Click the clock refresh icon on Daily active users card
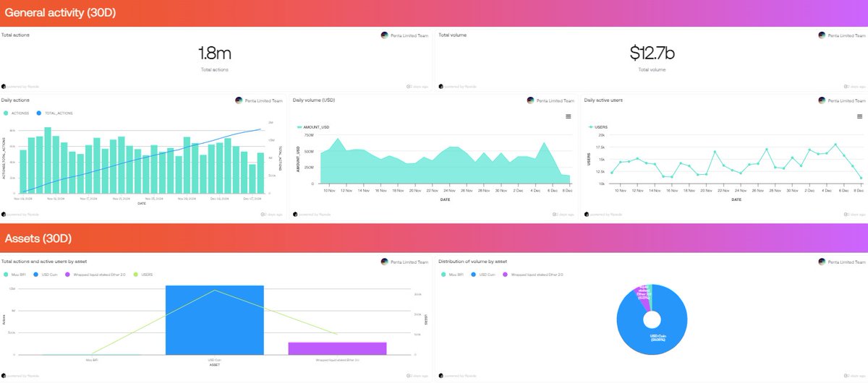 pyautogui.click(x=845, y=215)
